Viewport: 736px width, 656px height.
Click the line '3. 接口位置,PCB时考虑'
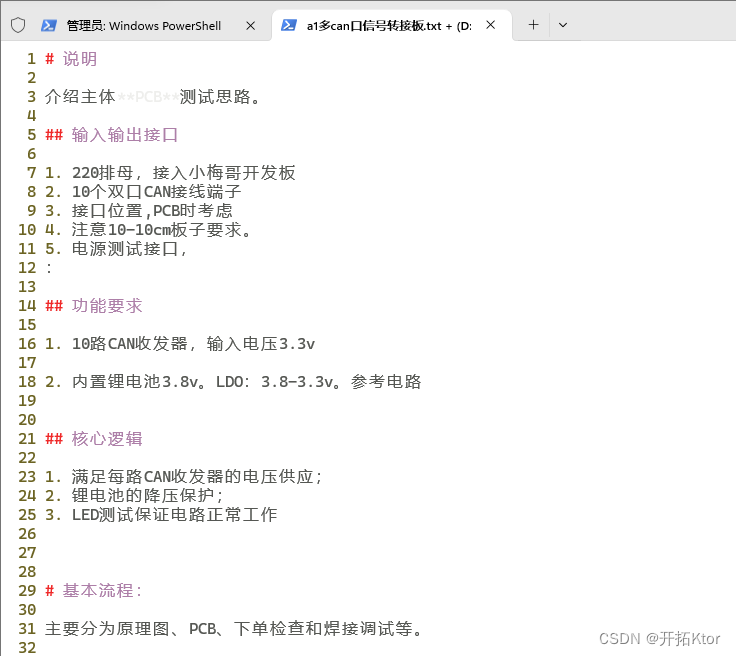click(138, 211)
